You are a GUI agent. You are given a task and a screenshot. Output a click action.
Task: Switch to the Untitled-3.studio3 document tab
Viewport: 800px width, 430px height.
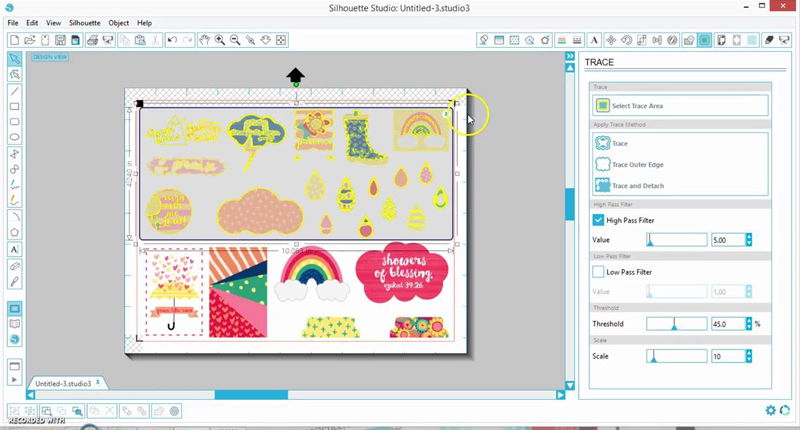(63, 384)
